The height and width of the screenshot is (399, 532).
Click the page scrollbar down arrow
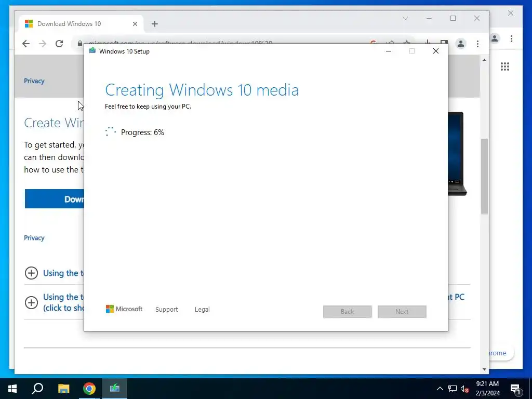tap(484, 369)
